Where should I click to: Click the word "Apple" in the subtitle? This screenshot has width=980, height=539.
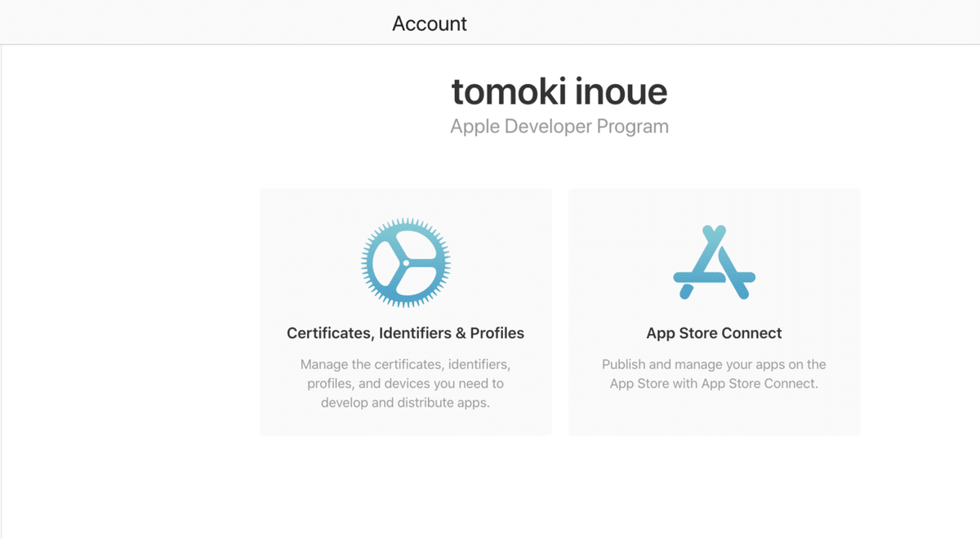[x=475, y=127]
